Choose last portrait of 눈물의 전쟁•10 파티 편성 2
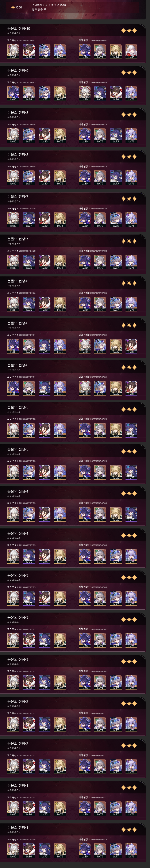Viewport: 150px width, 868px height. 131,52
